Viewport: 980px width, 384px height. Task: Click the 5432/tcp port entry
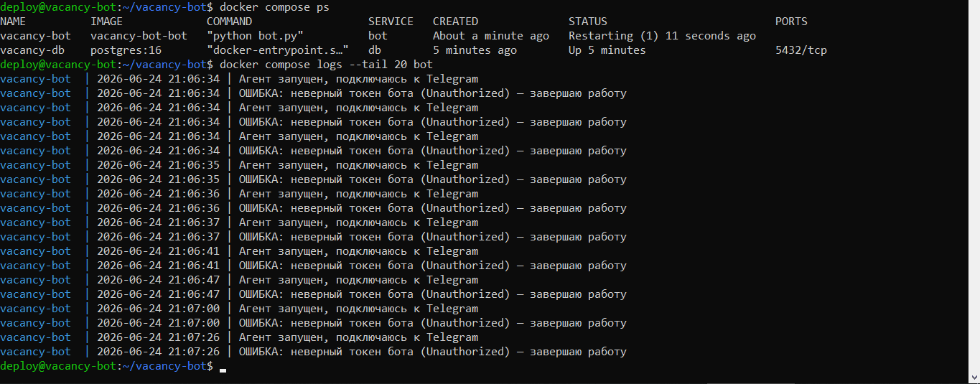(801, 50)
